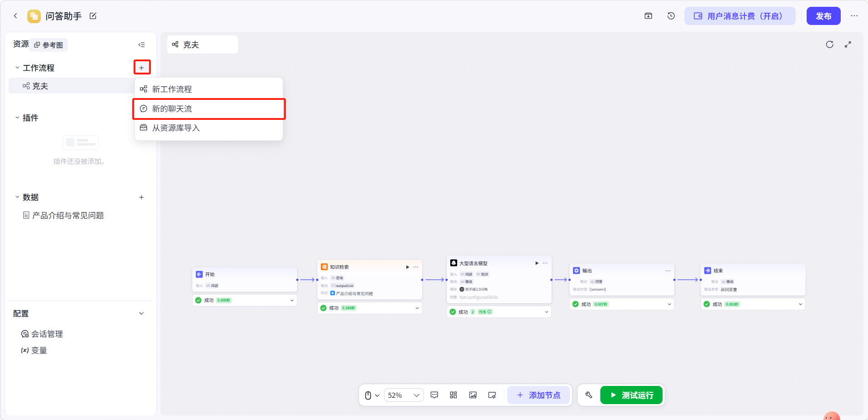Click the 发布 publish button

(x=823, y=16)
